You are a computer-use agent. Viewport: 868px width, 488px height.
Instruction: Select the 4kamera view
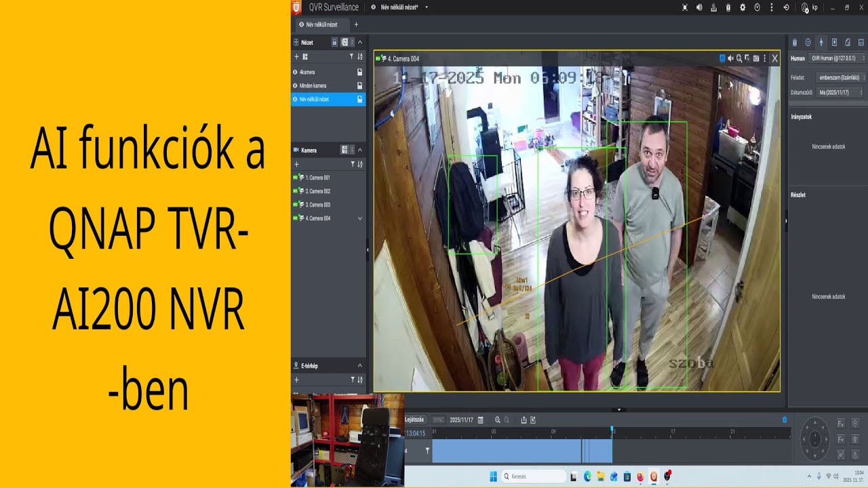tap(328, 72)
